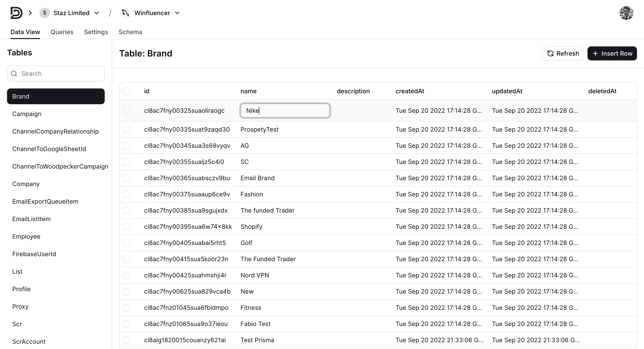Click the plus icon on Insert Row
Viewport: 644px width, 349px height.
tap(596, 53)
